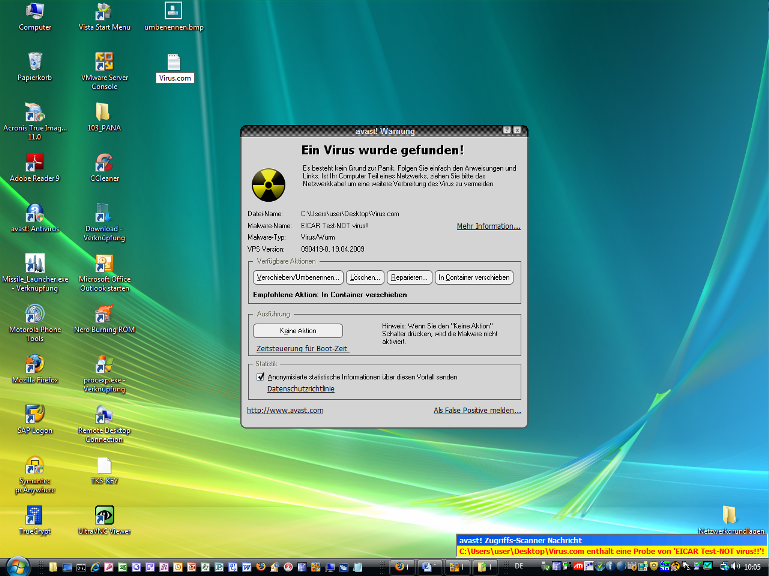769x576 pixels.
Task: Launch the Microsoft Office Outlook starten shortcut
Action: coord(104,273)
